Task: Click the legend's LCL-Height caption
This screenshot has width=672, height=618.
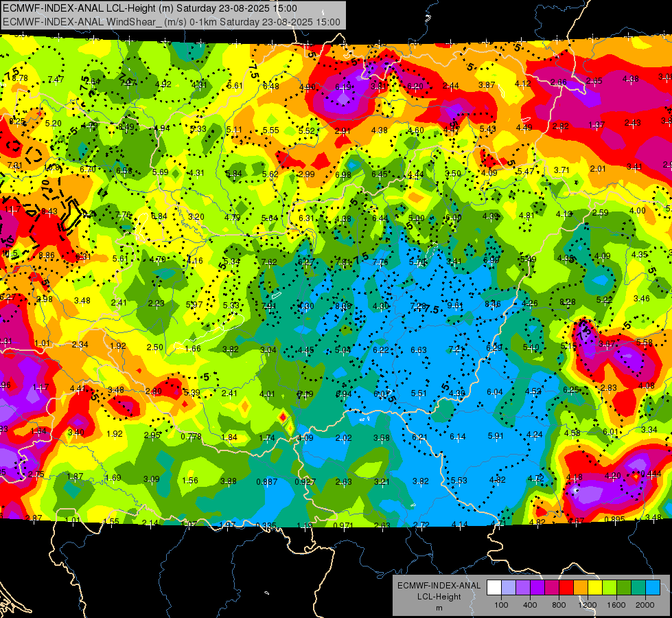Action: (439, 597)
